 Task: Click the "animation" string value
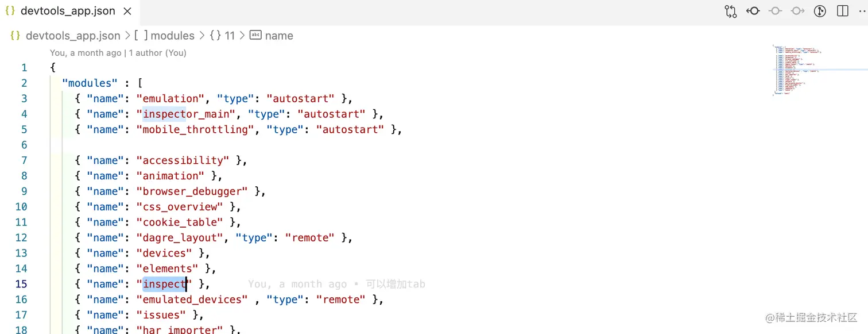170,176
